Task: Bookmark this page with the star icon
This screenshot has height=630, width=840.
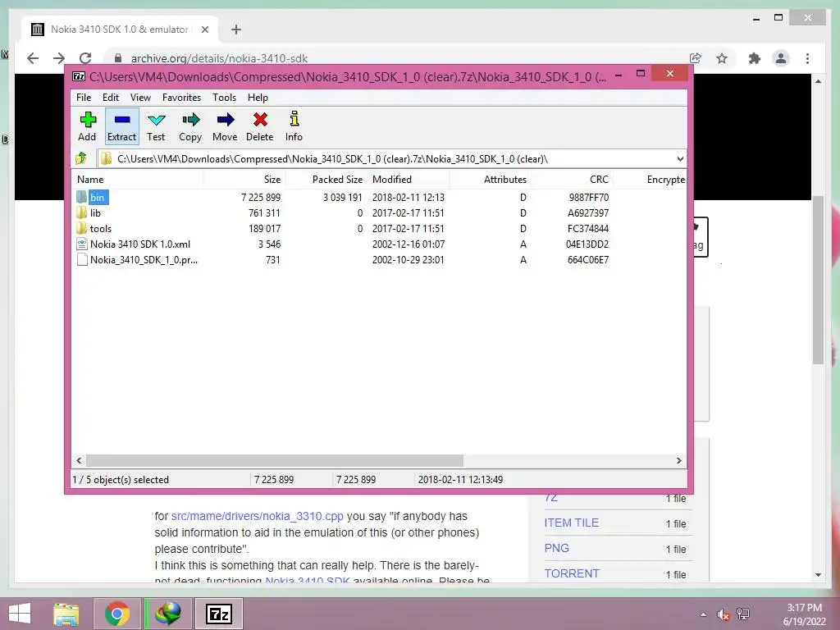Action: (722, 58)
